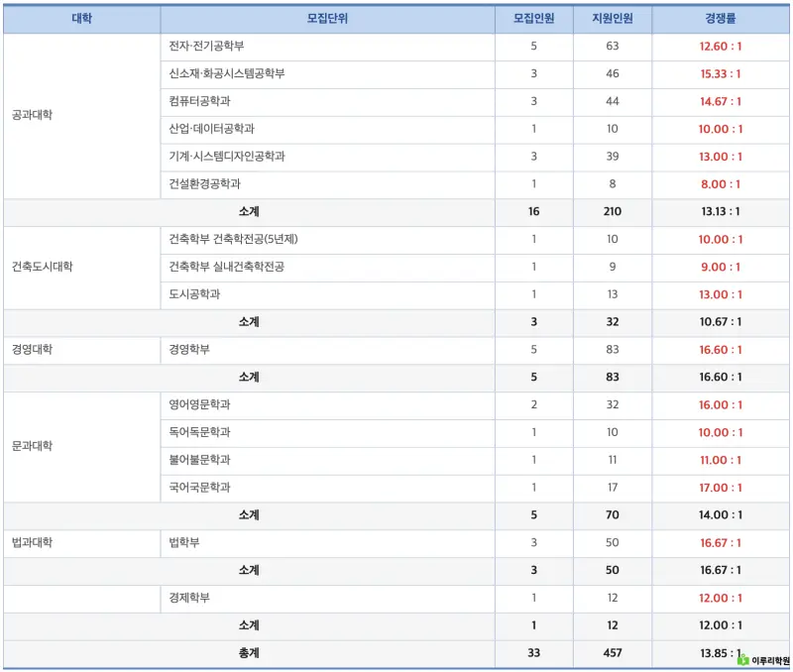Click the 15.33 : 1 ratio value
Viewport: 793px width, 672px height.
[721, 73]
